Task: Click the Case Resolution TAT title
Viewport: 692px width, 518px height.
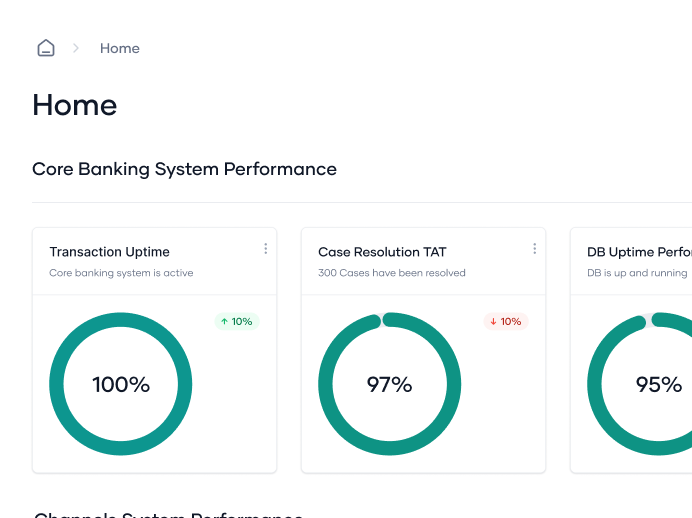Action: click(382, 252)
